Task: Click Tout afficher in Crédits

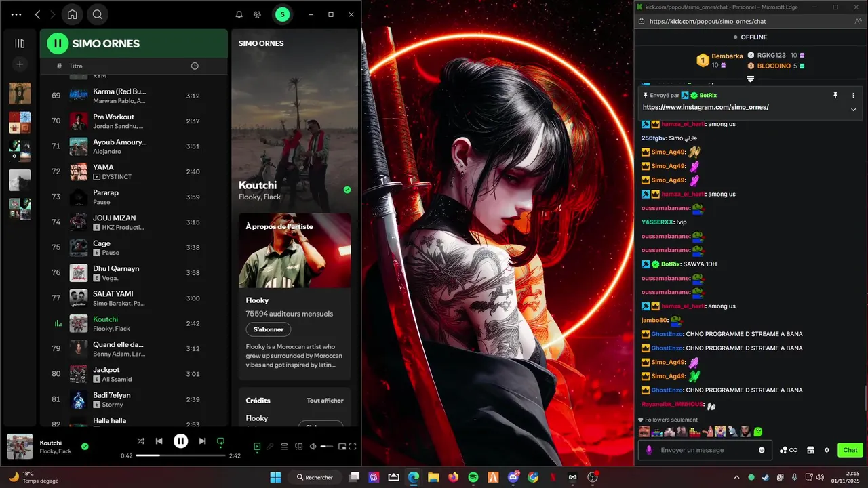Action: click(x=325, y=401)
